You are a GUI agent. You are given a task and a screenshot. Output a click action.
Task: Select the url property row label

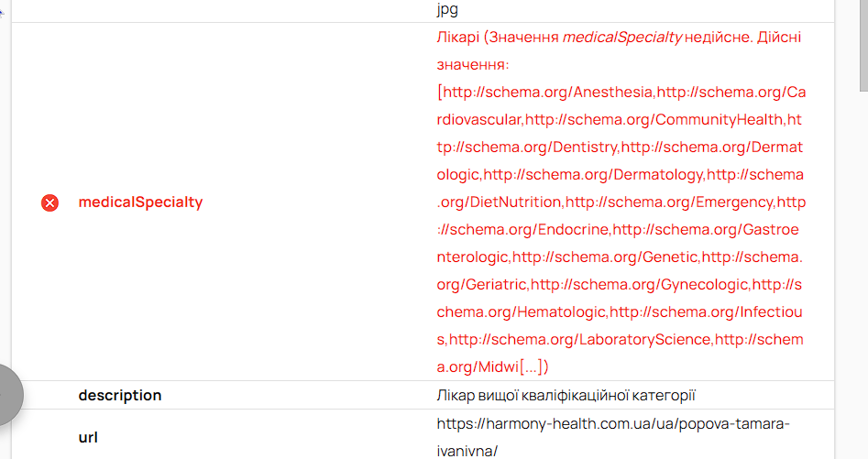click(88, 438)
